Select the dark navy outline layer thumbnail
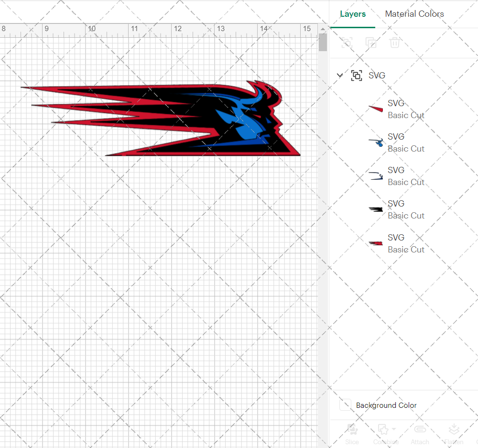 pyautogui.click(x=376, y=176)
